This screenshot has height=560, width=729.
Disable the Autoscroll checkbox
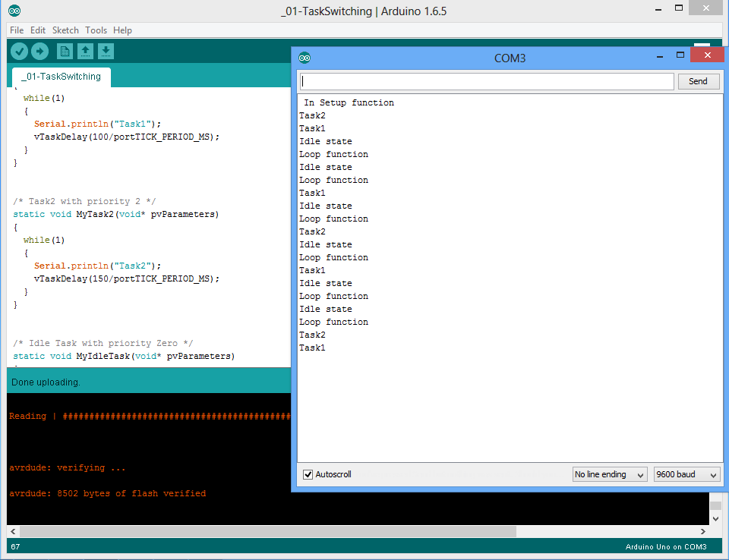[308, 474]
